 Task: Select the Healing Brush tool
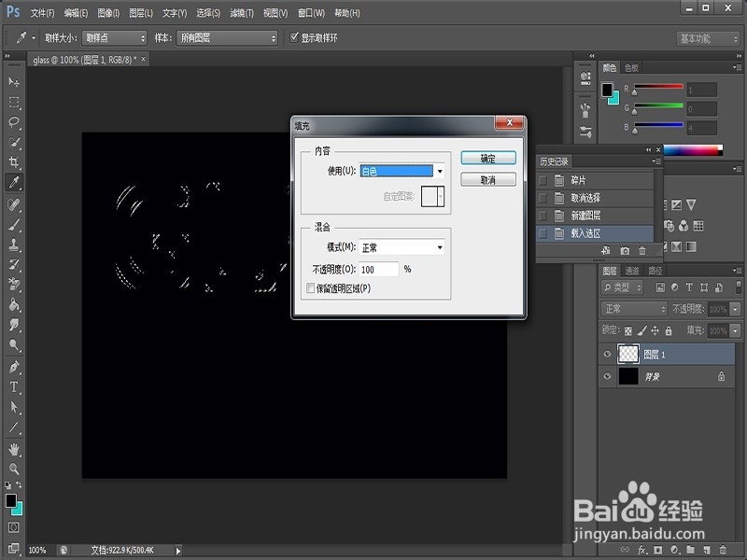tap(14, 204)
